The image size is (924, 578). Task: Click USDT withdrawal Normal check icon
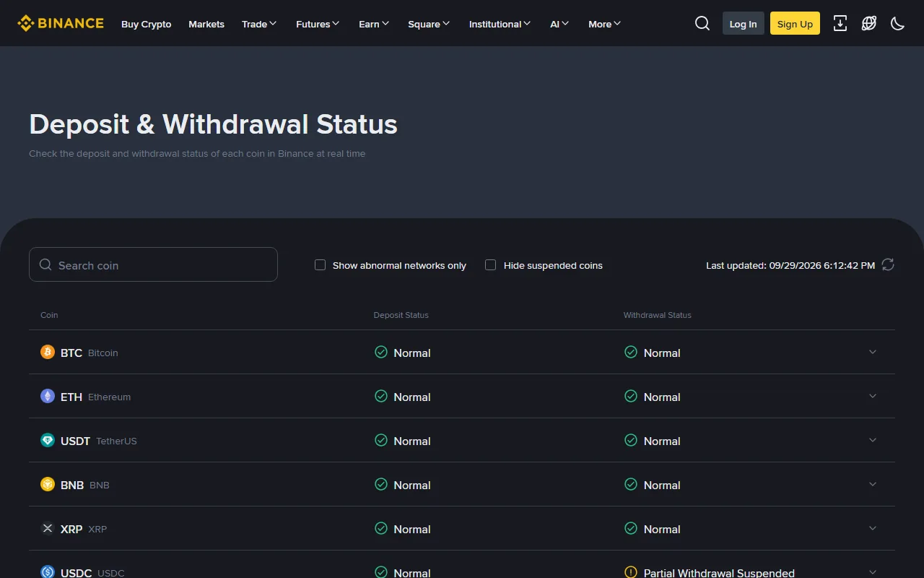631,440
